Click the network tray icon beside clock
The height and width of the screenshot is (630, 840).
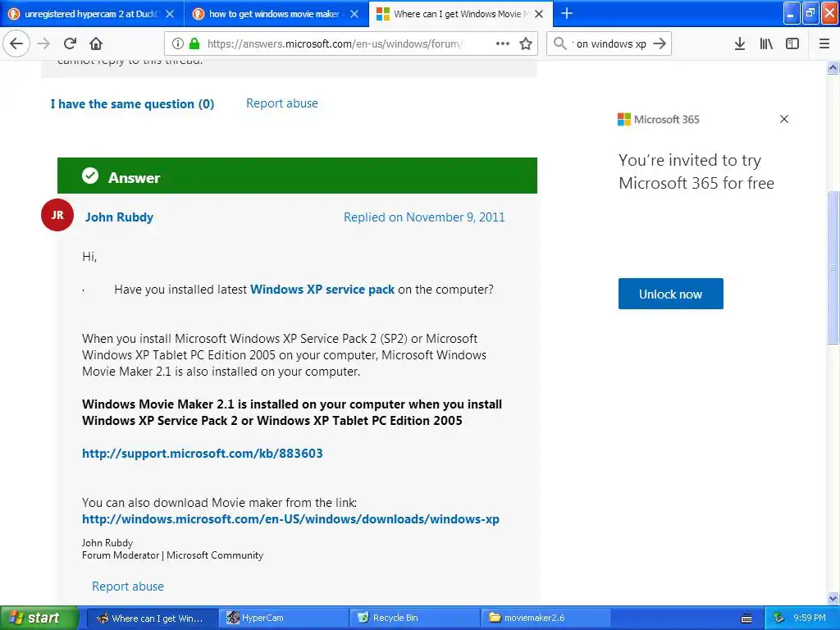pyautogui.click(x=779, y=619)
